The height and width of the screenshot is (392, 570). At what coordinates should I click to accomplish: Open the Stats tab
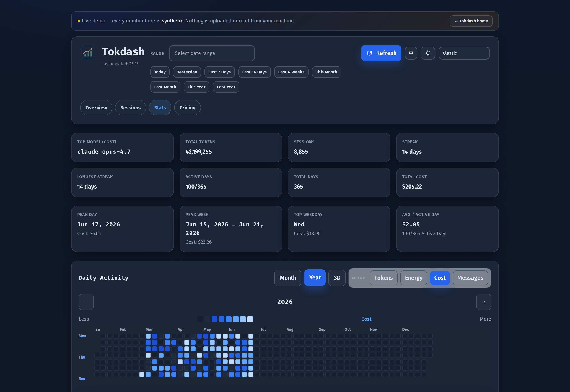pyautogui.click(x=160, y=108)
